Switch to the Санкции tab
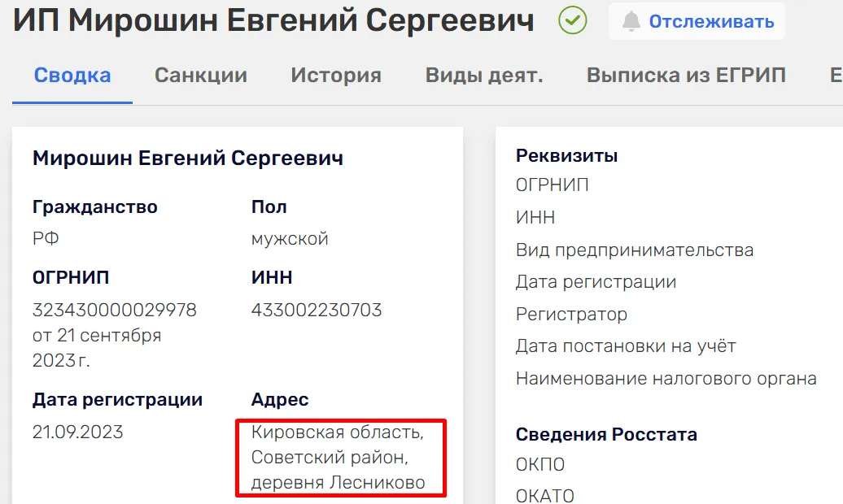The height and width of the screenshot is (504, 843). 201,76
